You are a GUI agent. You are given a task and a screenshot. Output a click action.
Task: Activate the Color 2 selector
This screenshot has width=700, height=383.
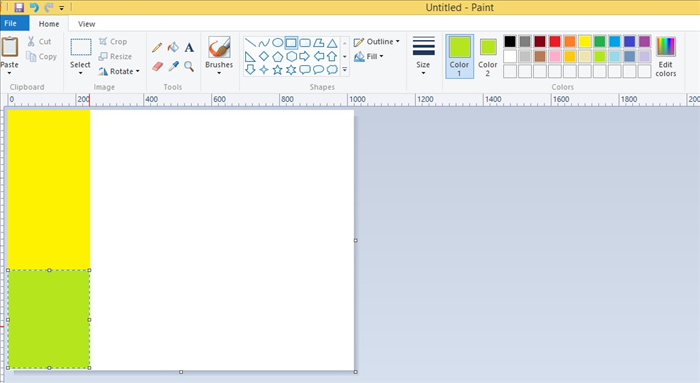tap(488, 57)
